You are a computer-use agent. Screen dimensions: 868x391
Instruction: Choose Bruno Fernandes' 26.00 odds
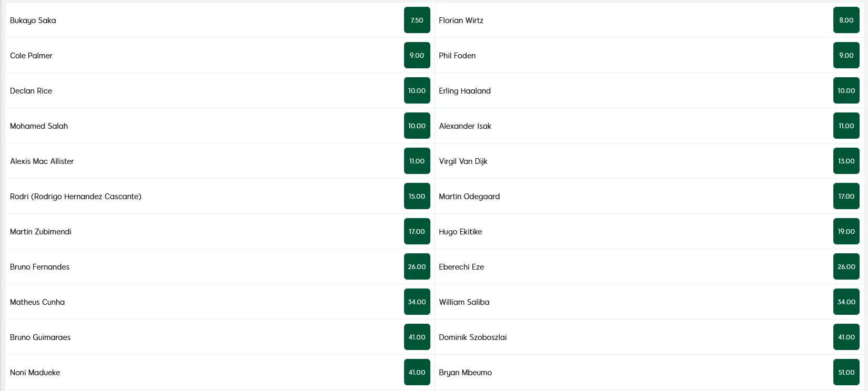point(417,266)
